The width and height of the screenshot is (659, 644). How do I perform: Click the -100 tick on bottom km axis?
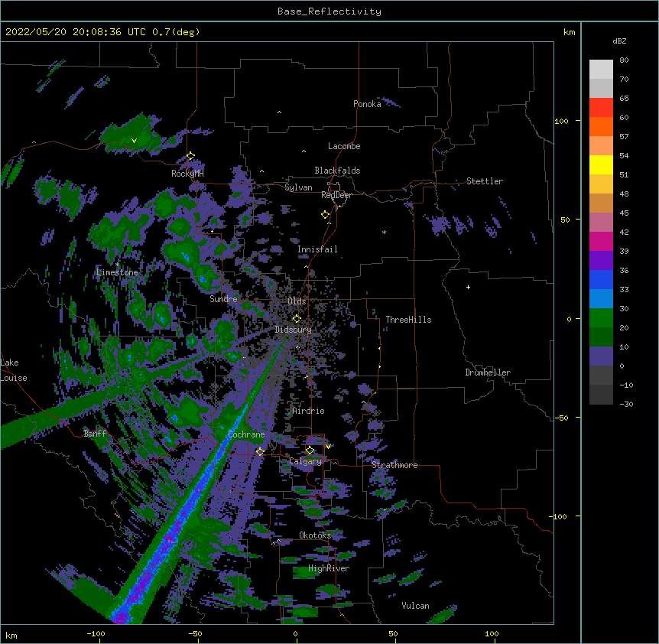(96, 634)
